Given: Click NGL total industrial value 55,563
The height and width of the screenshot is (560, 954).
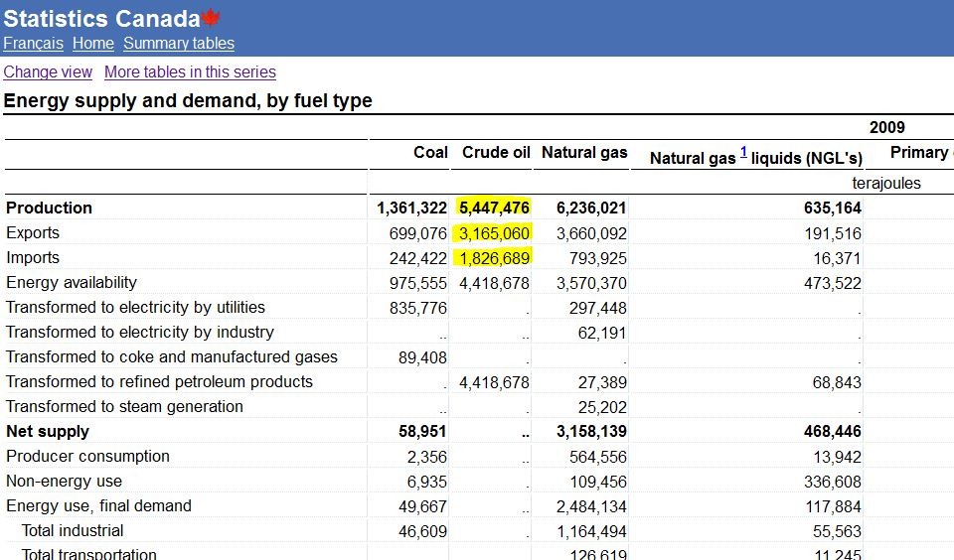Looking at the screenshot, I should click(x=837, y=531).
